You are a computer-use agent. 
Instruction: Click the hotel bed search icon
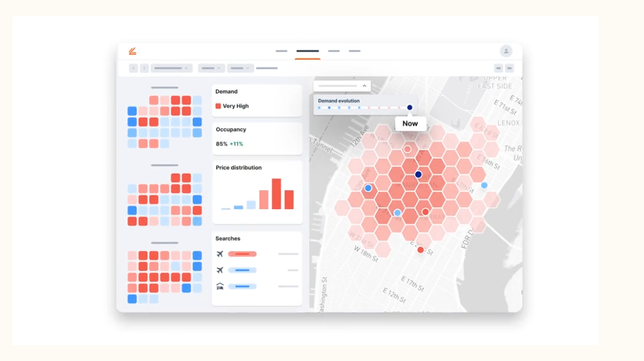(x=220, y=286)
